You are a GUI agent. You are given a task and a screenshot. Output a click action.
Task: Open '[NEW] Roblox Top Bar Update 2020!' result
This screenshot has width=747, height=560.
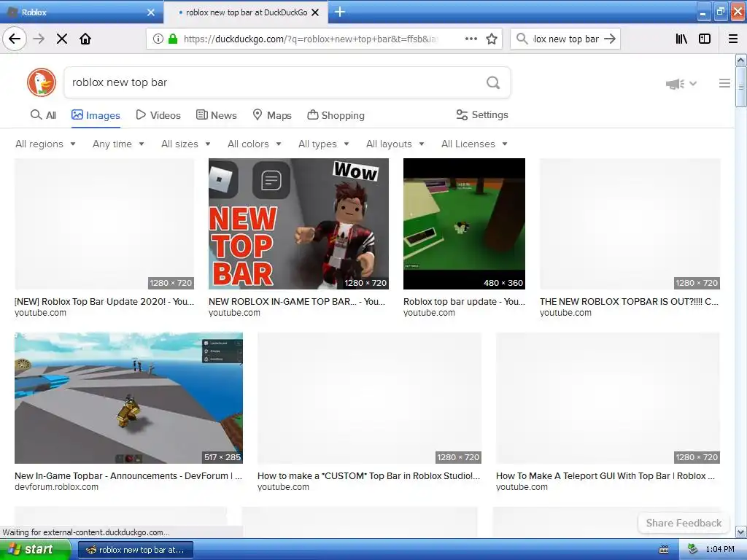click(104, 301)
